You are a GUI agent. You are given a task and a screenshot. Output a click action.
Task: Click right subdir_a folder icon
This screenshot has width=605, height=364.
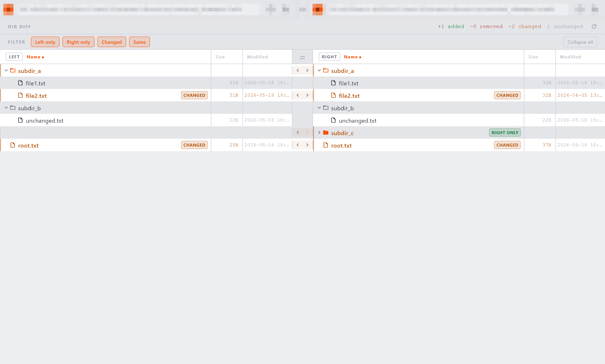pos(326,70)
